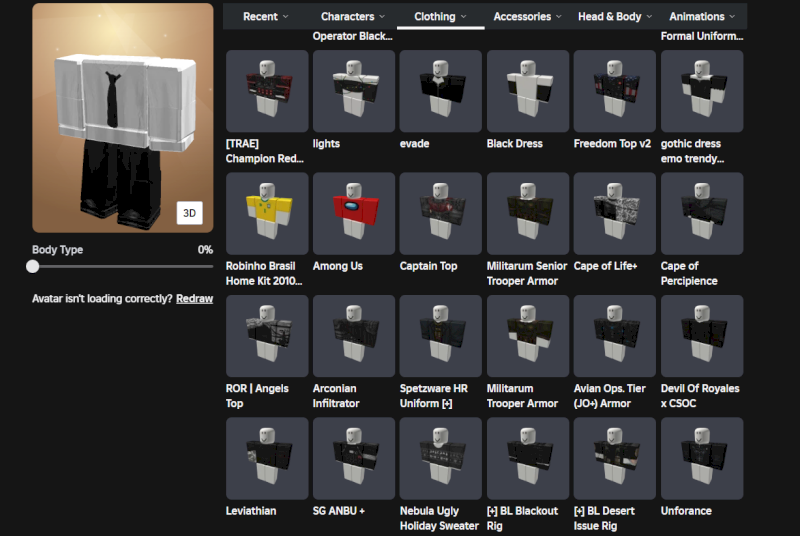Equip the Arconian Infiltrator thumbnail

tap(354, 336)
